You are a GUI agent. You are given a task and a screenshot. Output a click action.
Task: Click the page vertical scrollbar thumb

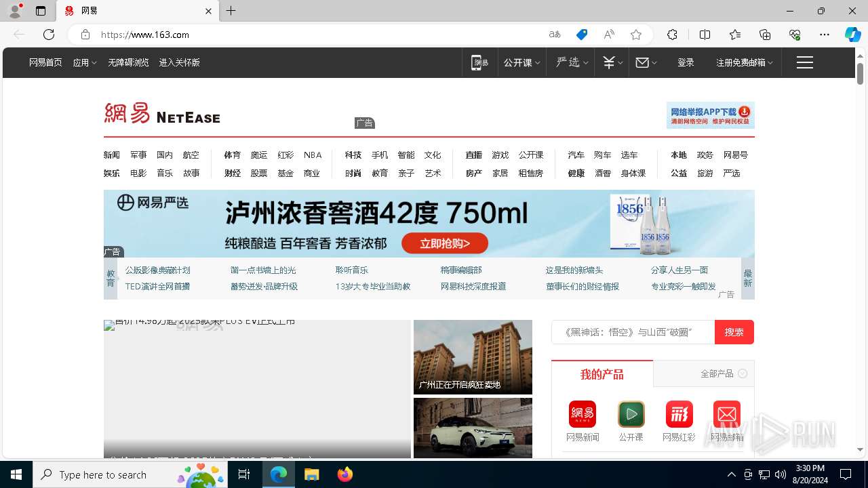pos(860,74)
